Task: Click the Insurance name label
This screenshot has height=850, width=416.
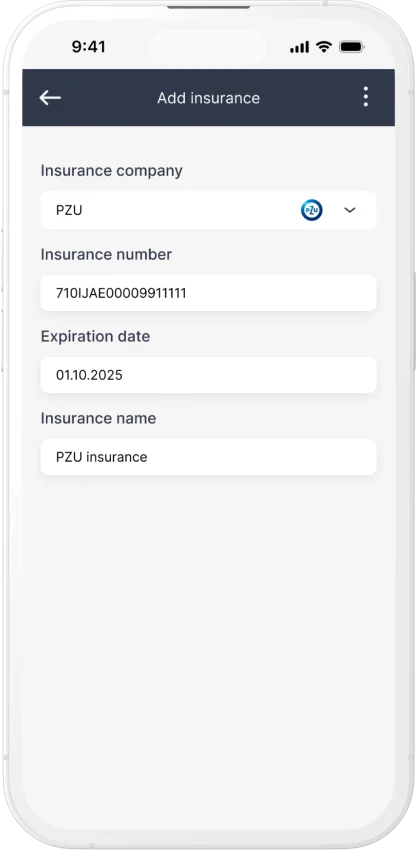Action: (98, 418)
